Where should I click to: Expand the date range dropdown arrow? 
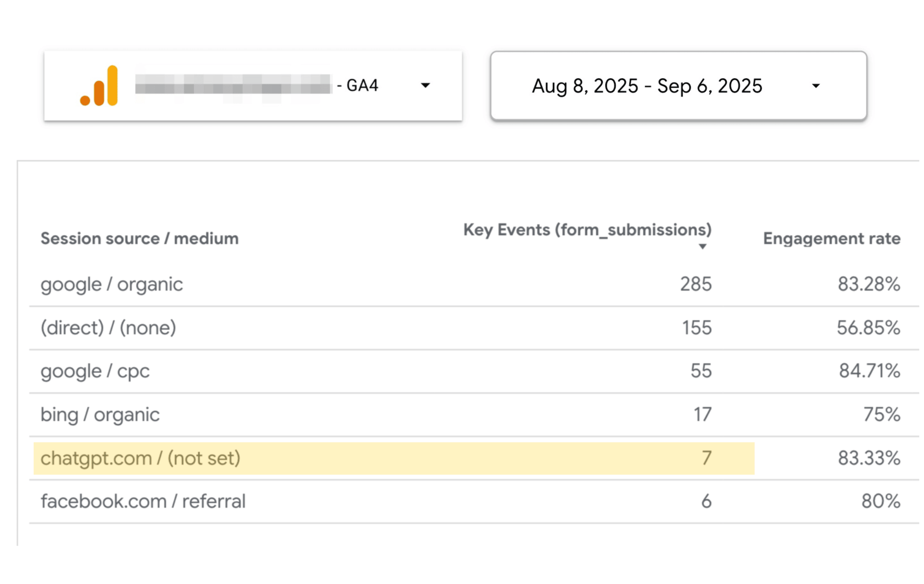(x=816, y=86)
